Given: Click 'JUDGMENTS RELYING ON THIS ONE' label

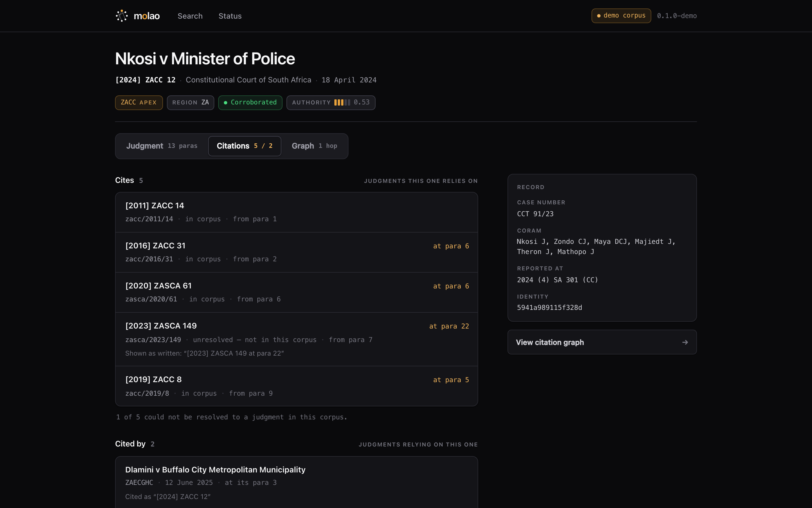Looking at the screenshot, I should click(x=418, y=444).
